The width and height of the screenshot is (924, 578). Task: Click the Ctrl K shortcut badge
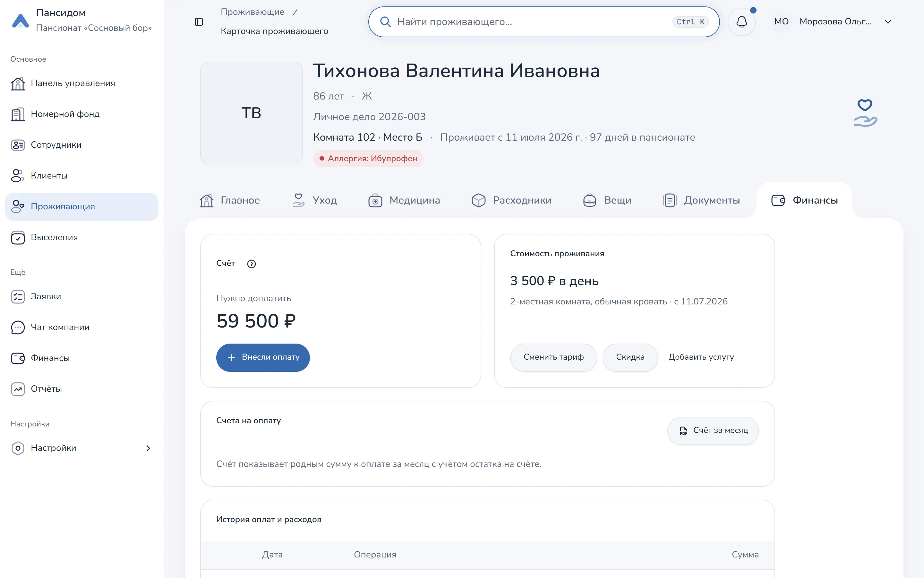point(690,22)
